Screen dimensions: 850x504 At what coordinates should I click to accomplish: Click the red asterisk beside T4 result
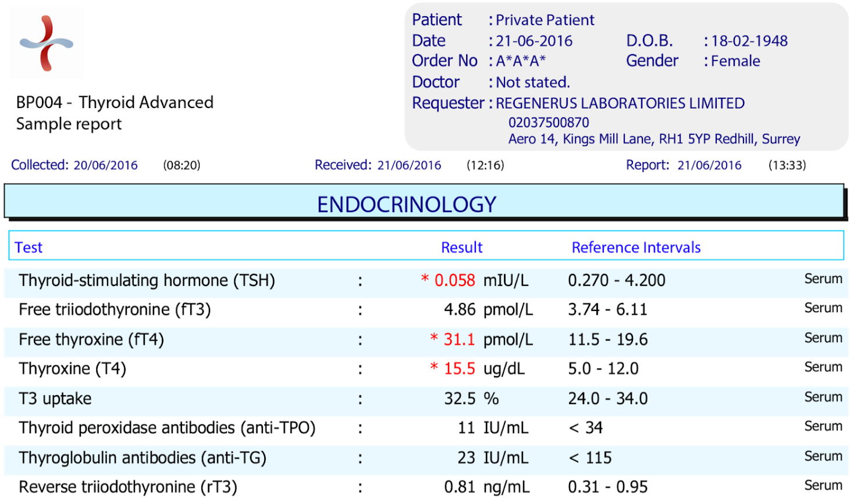pyautogui.click(x=434, y=367)
